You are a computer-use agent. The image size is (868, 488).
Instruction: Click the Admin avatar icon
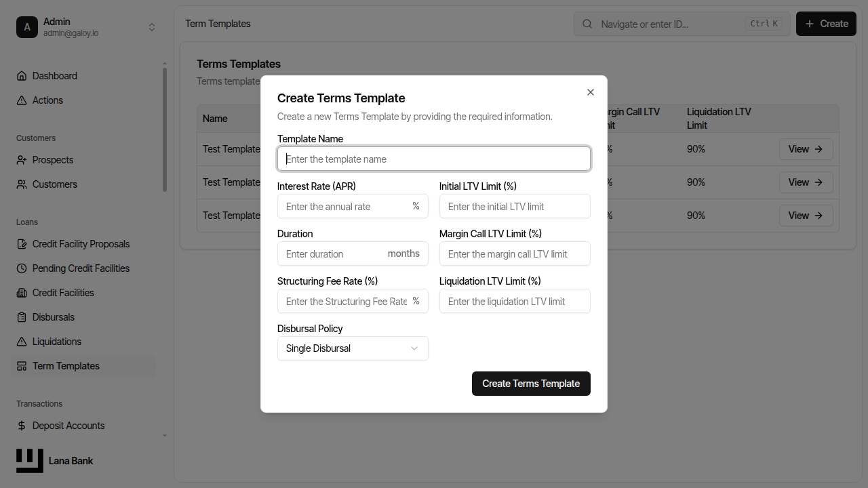pyautogui.click(x=27, y=27)
